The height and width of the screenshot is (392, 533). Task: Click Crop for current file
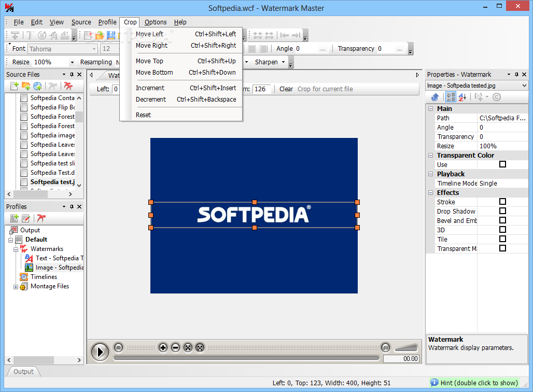(x=325, y=89)
